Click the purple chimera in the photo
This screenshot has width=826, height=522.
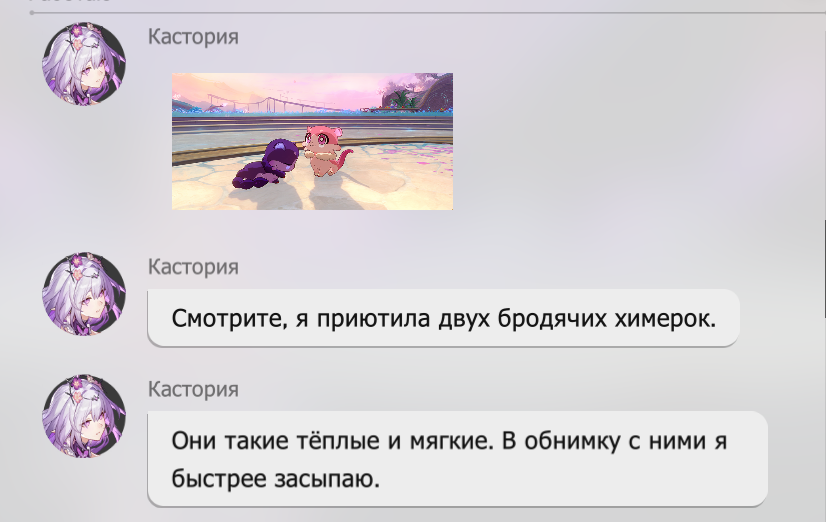(266, 163)
